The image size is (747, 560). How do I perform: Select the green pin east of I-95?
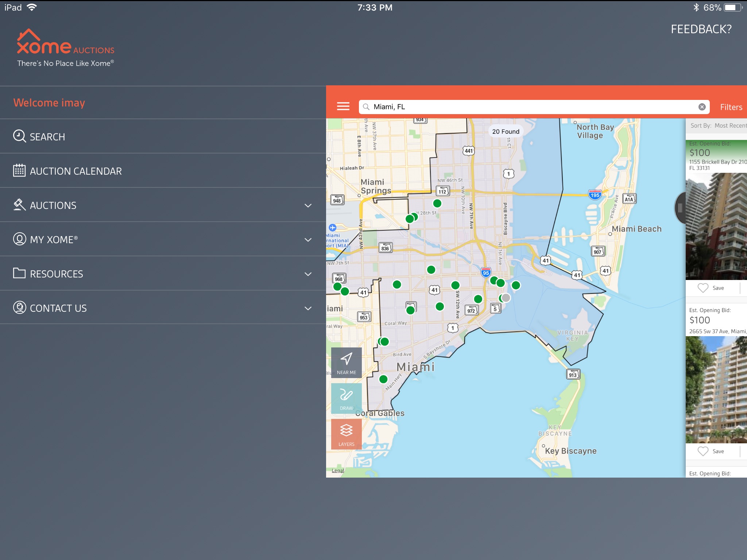516,285
